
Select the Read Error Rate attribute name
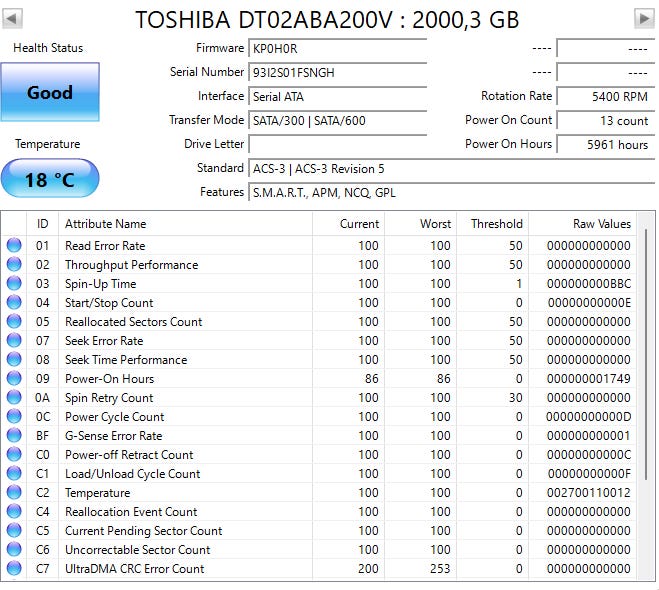click(x=105, y=246)
